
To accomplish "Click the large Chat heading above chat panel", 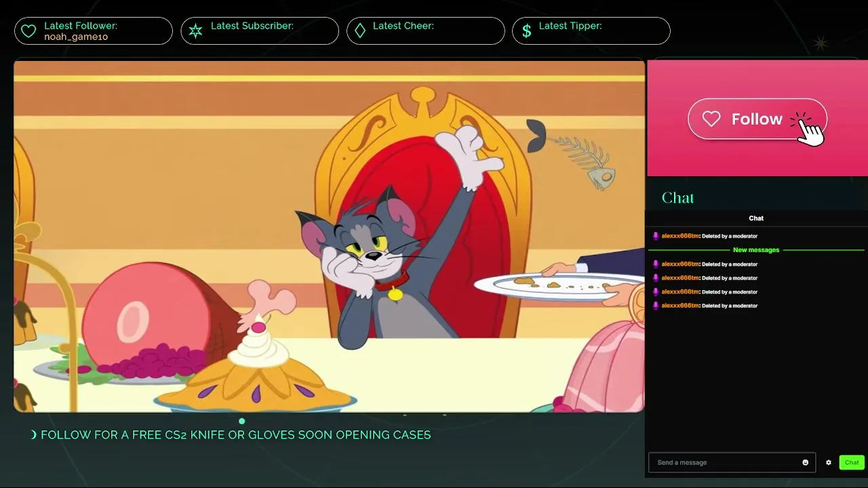I will [x=677, y=198].
